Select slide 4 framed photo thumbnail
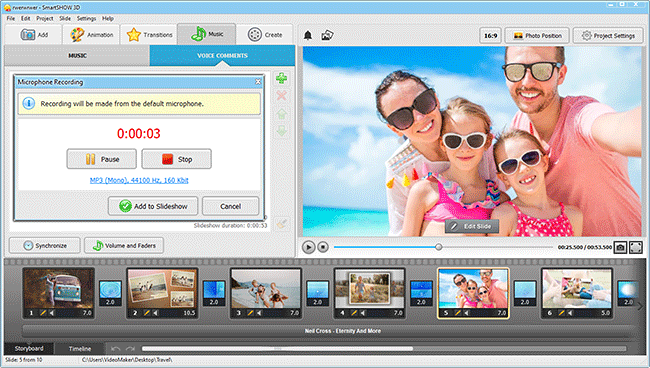Viewport: 650px width, 368px height. tap(369, 293)
